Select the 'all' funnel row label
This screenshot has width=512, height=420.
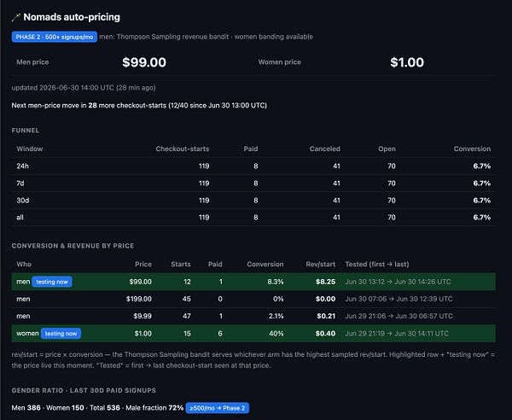point(20,217)
